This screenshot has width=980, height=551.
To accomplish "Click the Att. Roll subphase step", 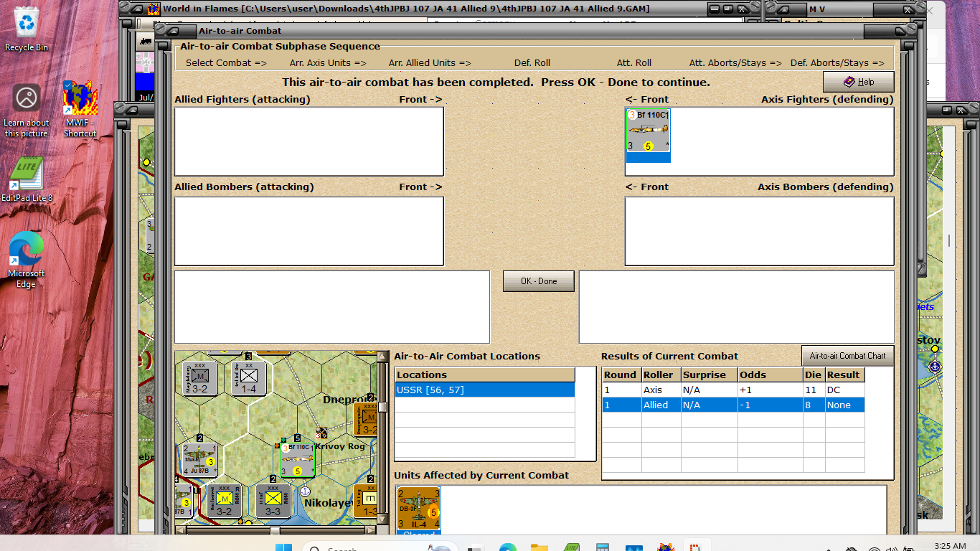I will (x=634, y=62).
